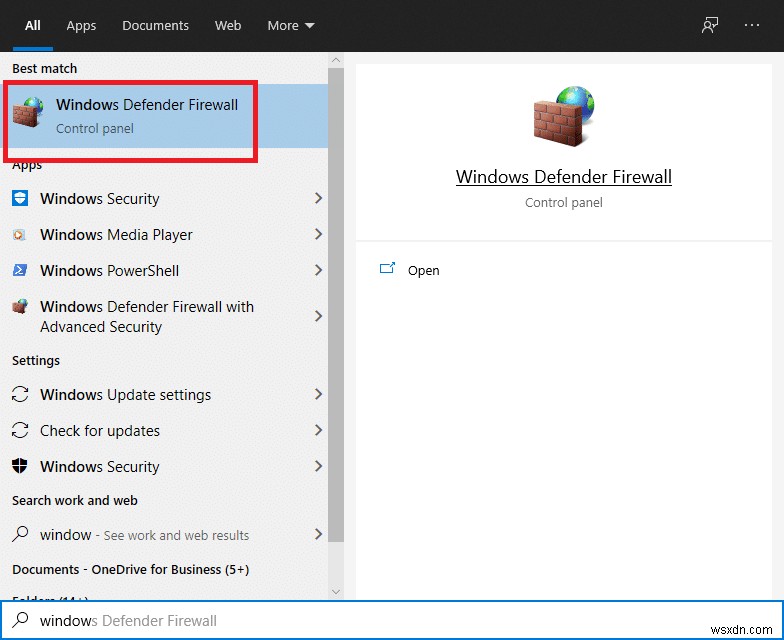Click the Firewall with Advanced Security icon
This screenshot has width=784, height=640.
coord(20,306)
